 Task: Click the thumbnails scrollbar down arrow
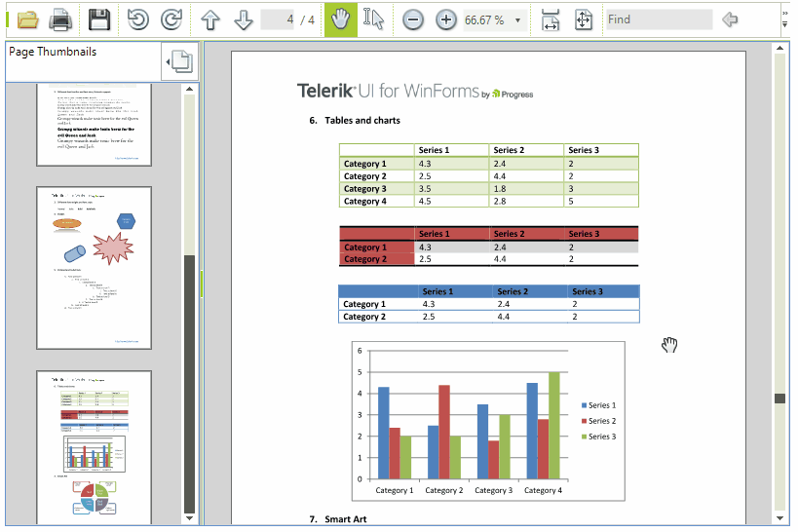click(x=189, y=518)
